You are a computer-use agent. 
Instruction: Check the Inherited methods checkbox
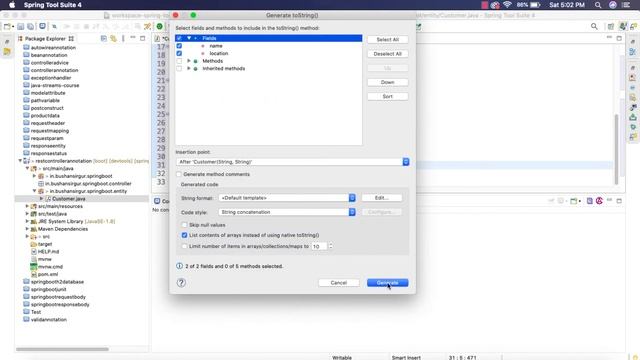179,69
